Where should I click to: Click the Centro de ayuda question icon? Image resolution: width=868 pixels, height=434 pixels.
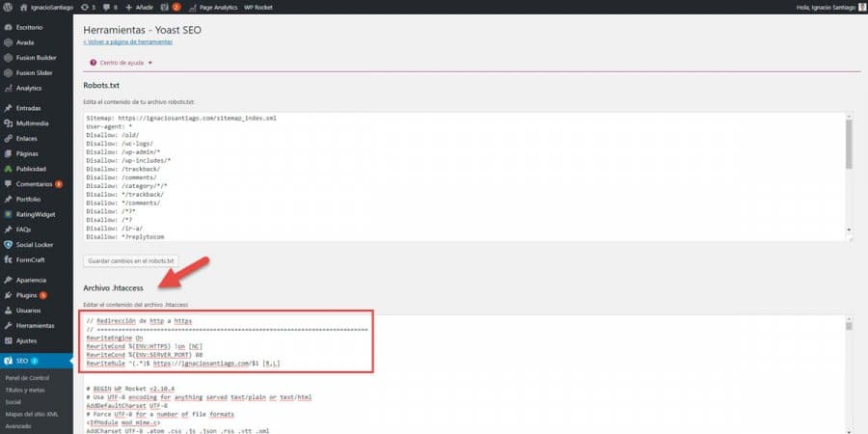tap(93, 63)
